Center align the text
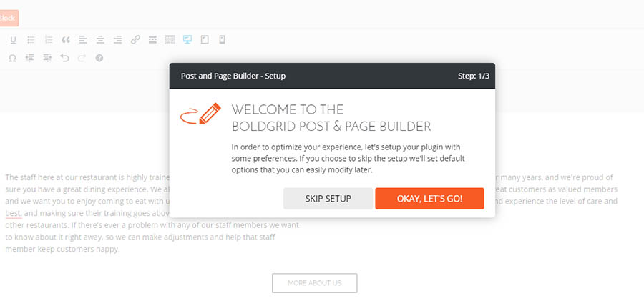The image size is (644, 306). click(100, 40)
